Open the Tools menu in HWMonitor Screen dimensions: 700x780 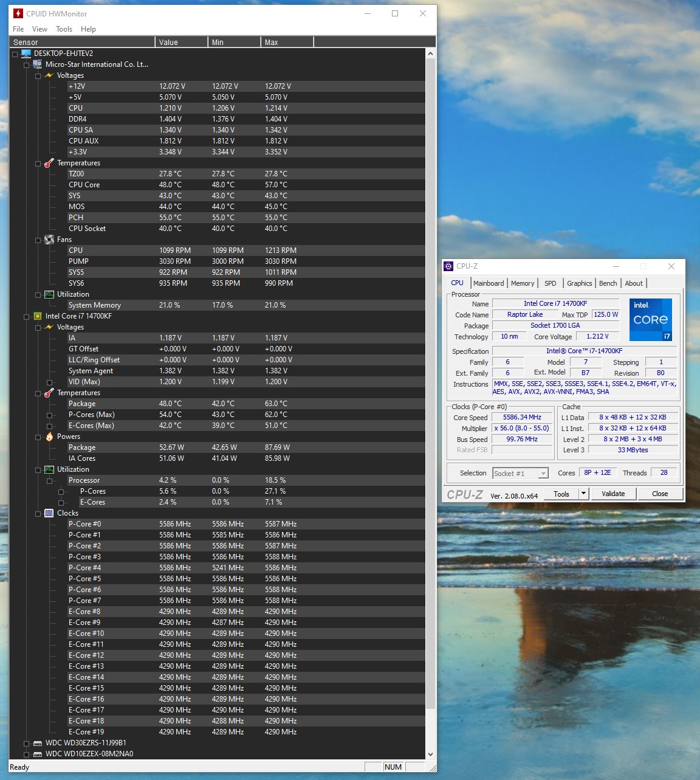64,29
